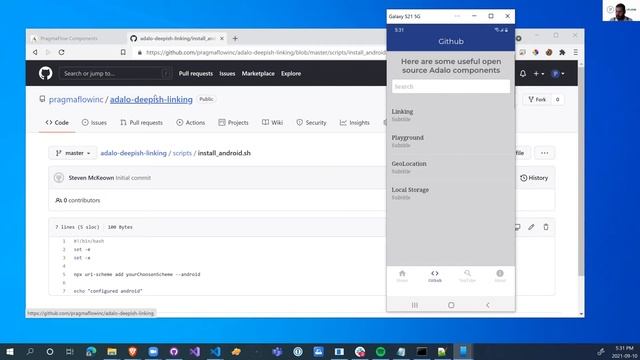Open the Security tab
Screen dimensions: 640x360
(x=311, y=122)
